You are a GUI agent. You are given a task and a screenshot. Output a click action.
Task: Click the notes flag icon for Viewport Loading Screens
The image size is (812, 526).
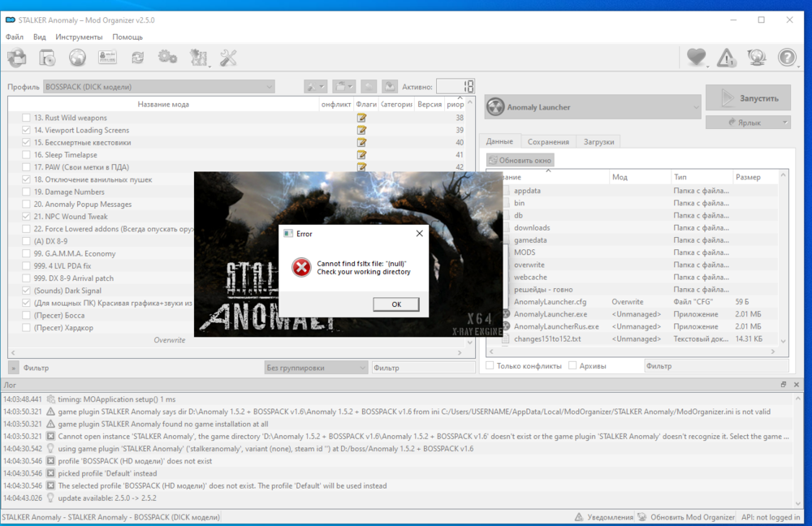pos(361,130)
